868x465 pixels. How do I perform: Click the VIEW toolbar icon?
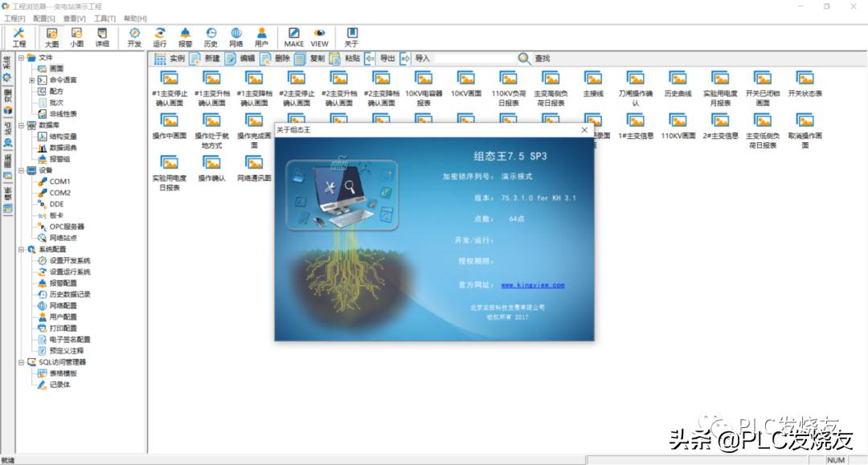318,35
